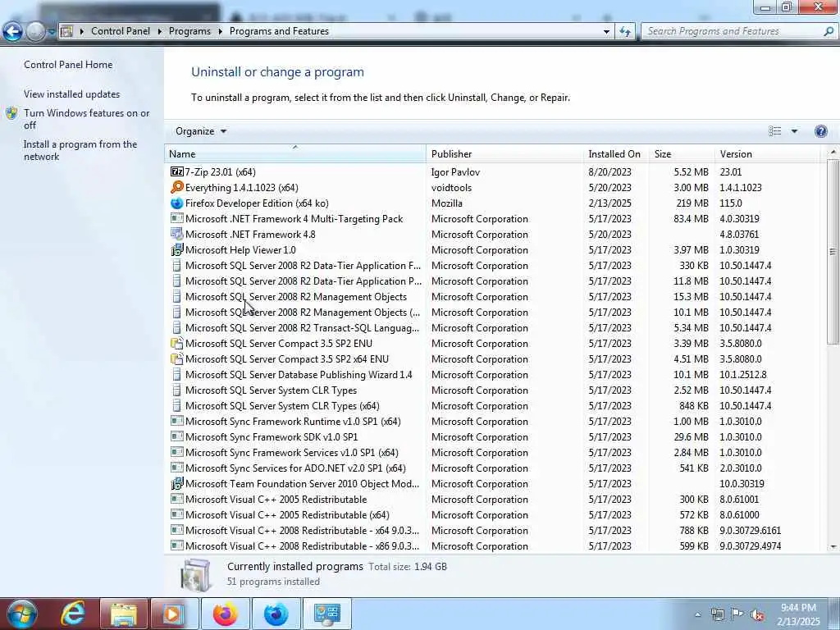Select Microsoft SQL Server 2008 R2 Transact-SQL Language row
840x630 pixels.
click(x=495, y=327)
